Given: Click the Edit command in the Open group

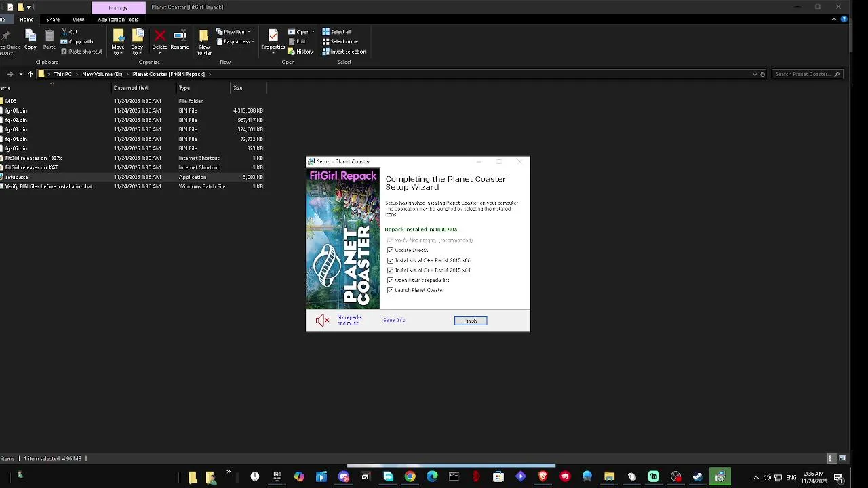Looking at the screenshot, I should pyautogui.click(x=297, y=41).
